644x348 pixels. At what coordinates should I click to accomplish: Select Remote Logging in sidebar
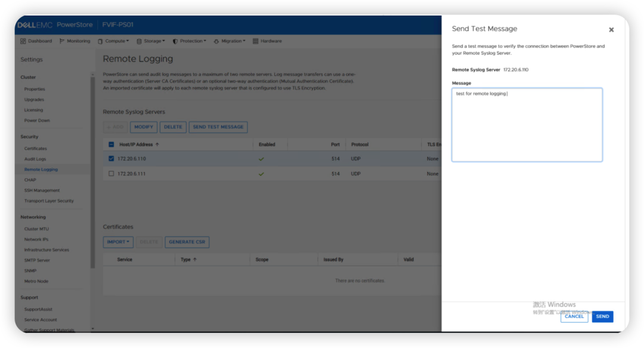point(41,170)
